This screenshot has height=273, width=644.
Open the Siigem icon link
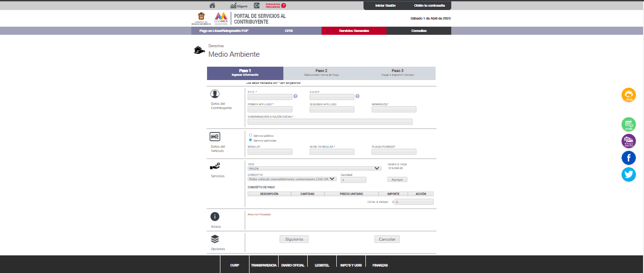tap(239, 6)
